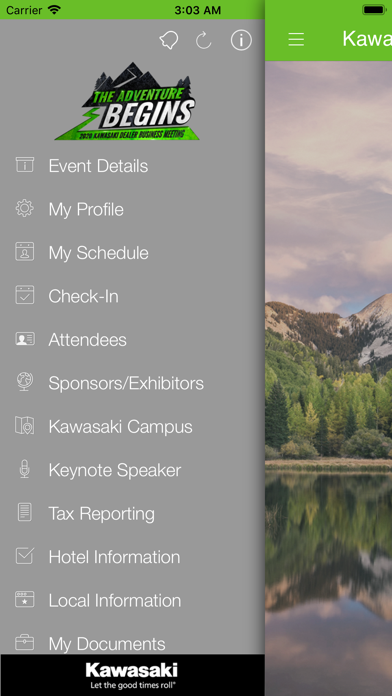Check the Wi-Fi status icon

click(54, 10)
